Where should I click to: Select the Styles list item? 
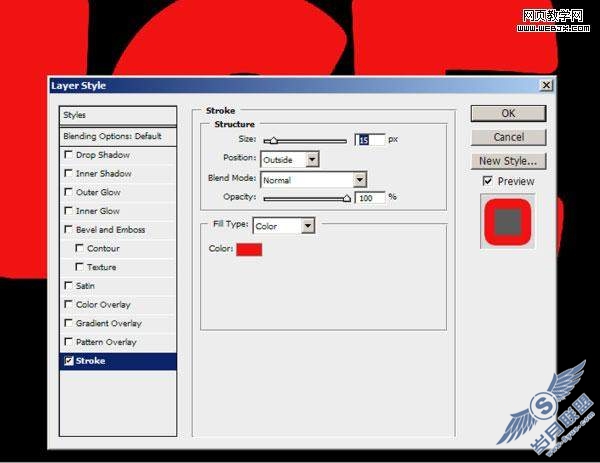tap(118, 115)
